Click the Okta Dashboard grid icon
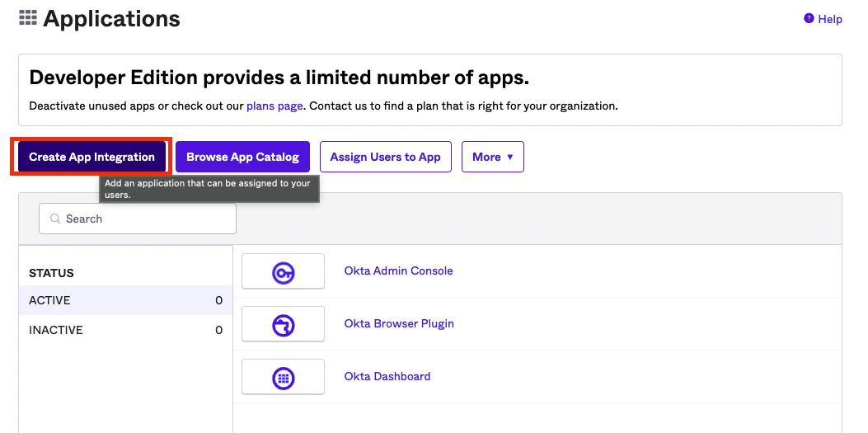This screenshot has width=868, height=433. pos(283,377)
